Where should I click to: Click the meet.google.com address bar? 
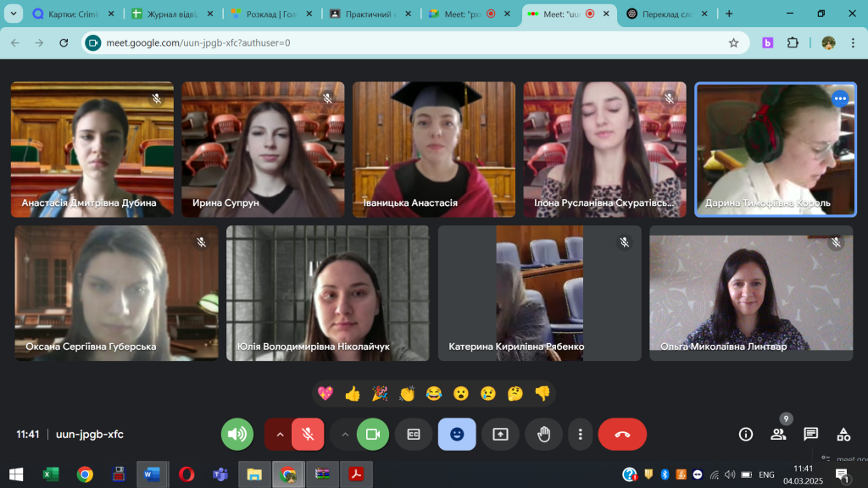[407, 42]
